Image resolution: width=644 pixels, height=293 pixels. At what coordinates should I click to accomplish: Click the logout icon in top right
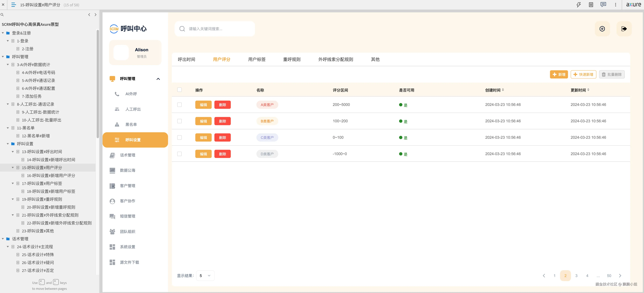624,29
